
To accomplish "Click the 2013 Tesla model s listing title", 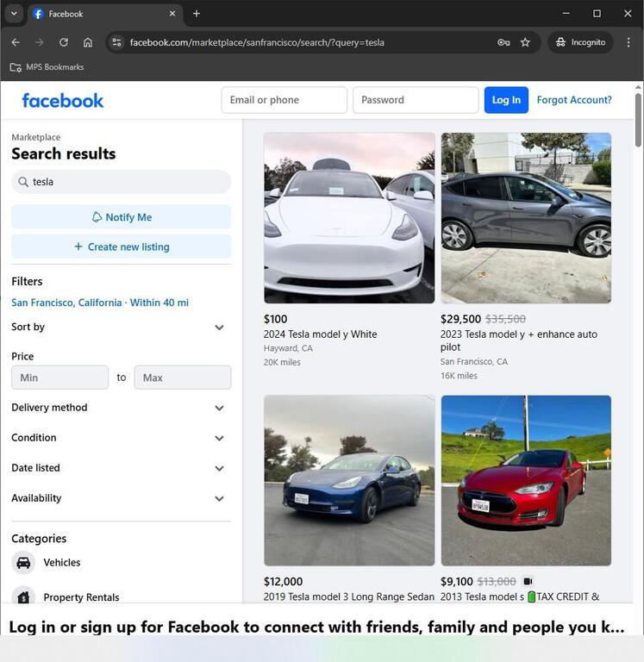I will pyautogui.click(x=520, y=596).
